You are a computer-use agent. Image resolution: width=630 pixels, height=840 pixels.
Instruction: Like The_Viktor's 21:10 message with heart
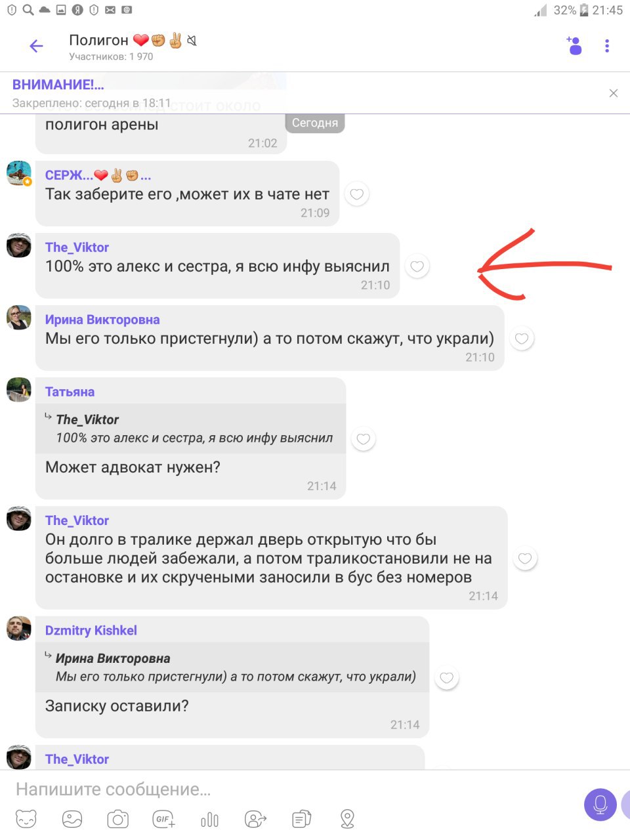(x=417, y=266)
